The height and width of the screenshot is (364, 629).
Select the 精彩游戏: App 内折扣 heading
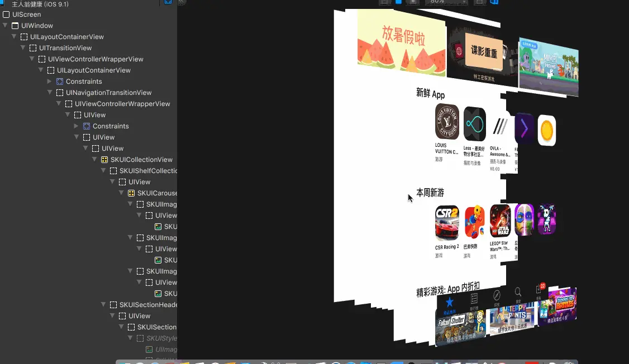(x=447, y=289)
